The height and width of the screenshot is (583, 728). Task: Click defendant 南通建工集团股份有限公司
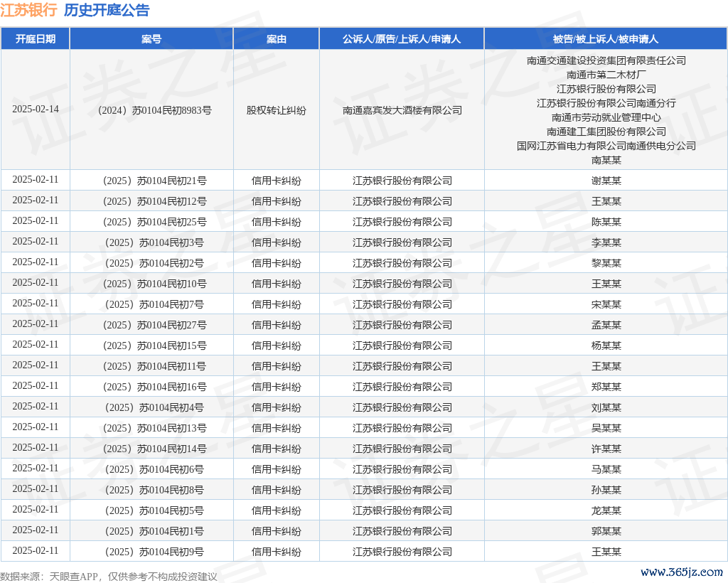click(606, 132)
